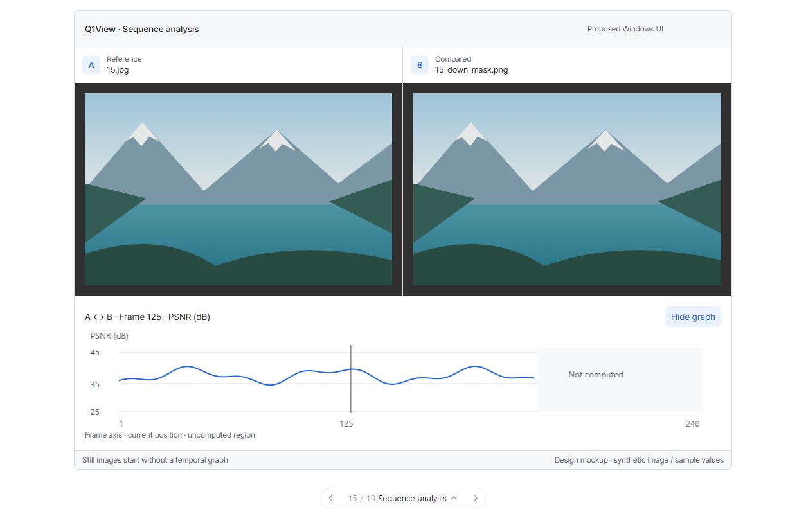Expand the Sequence analysis page selector
This screenshot has height=532, width=806.
tap(418, 498)
